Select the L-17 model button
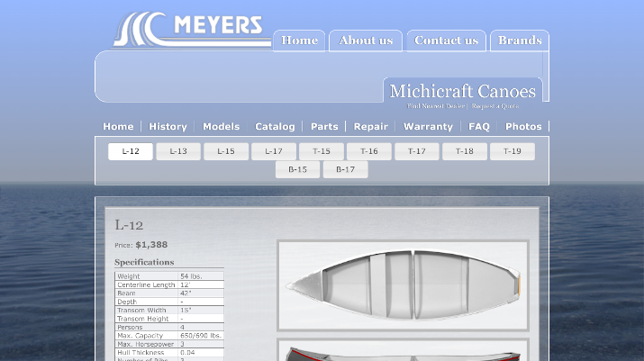 [274, 151]
